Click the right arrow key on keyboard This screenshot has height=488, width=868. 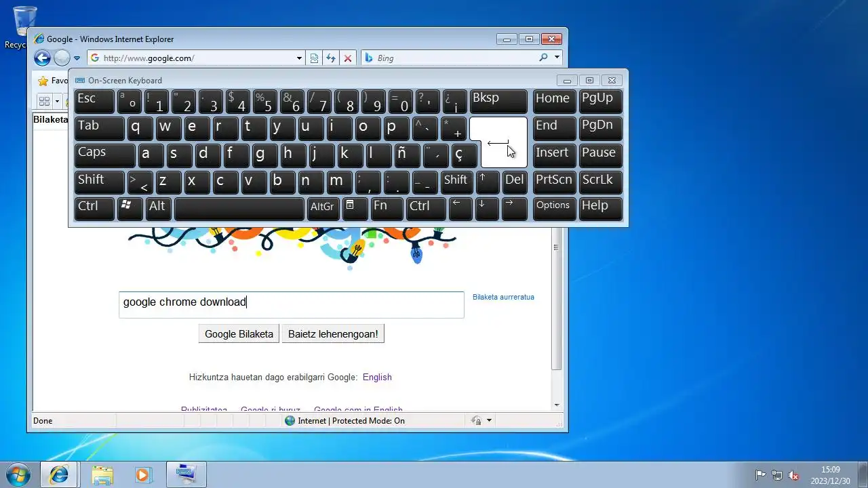click(515, 209)
